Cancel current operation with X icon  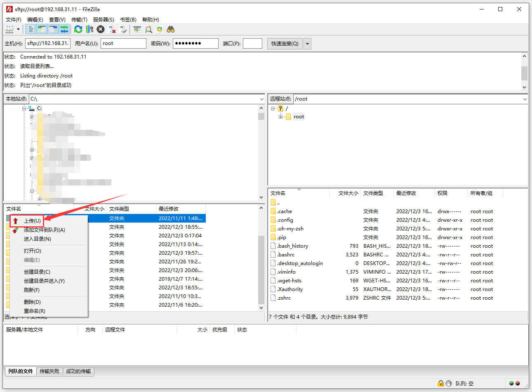(x=101, y=29)
